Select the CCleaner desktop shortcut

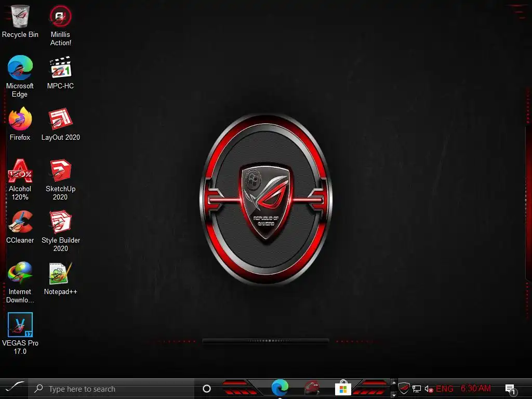[x=20, y=227]
